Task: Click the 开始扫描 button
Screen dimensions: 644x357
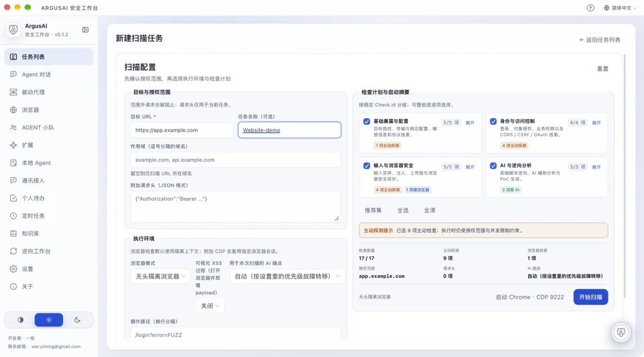Action: point(590,297)
